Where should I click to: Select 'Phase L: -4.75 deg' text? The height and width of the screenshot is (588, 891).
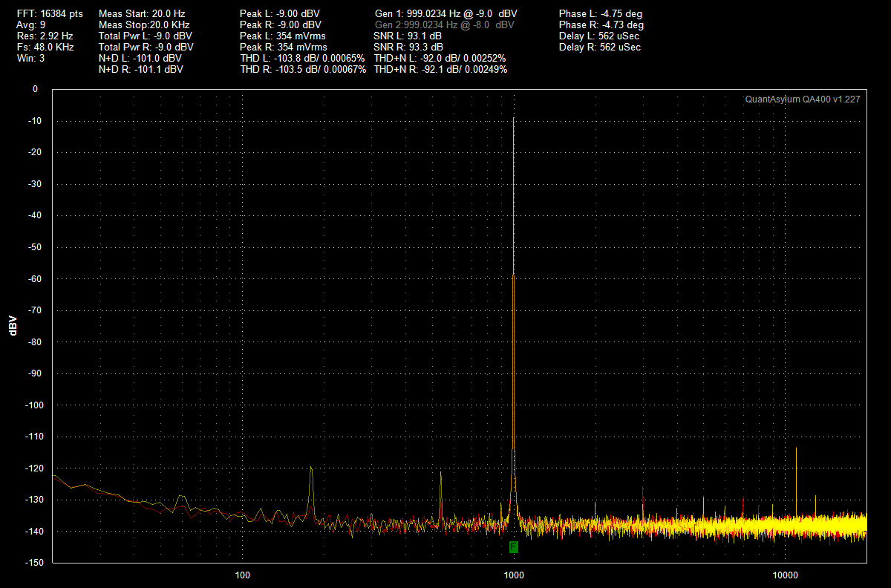(600, 14)
